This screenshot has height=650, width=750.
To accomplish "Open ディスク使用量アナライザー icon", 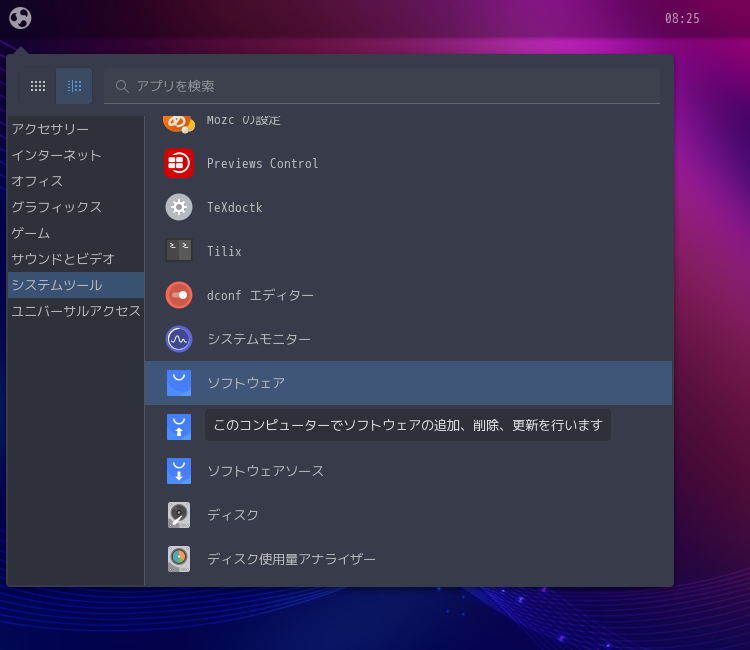I will click(x=179, y=559).
